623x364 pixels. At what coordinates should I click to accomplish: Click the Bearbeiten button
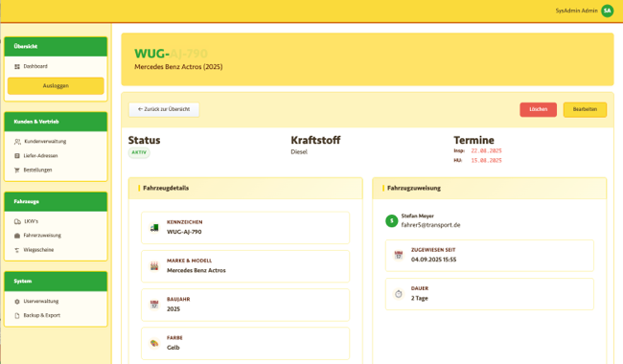[585, 109]
